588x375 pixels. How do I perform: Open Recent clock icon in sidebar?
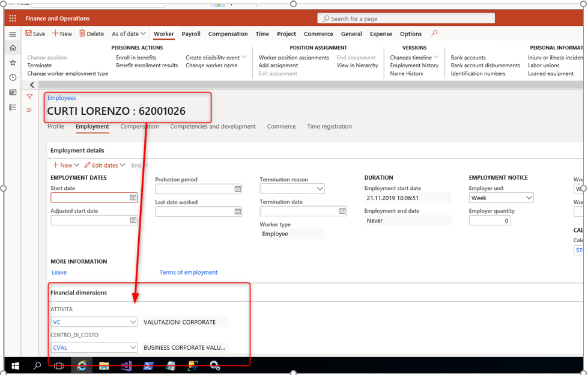coord(13,78)
